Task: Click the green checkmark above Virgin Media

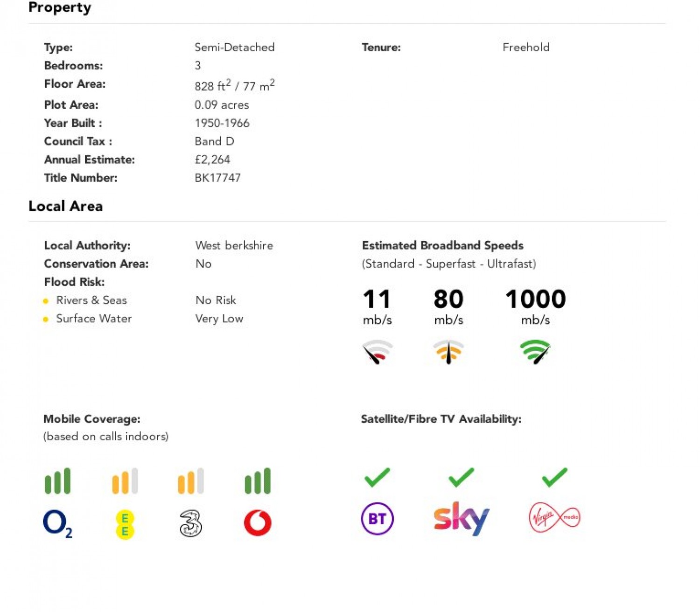Action: pos(554,477)
